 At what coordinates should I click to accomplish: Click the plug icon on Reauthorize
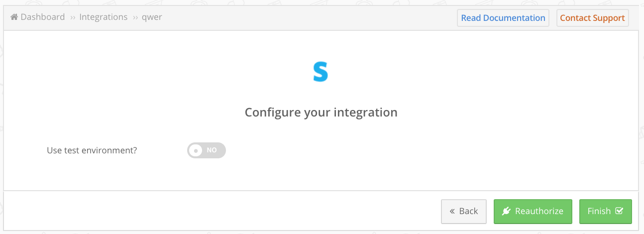(507, 211)
